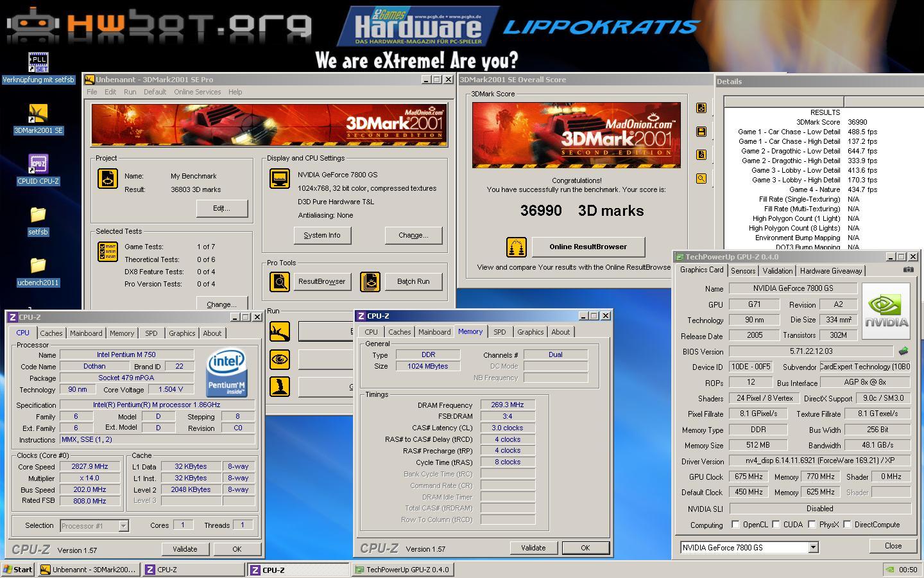Switch to Validation tab in GPU-Z
This screenshot has height=578, width=924.
click(778, 271)
